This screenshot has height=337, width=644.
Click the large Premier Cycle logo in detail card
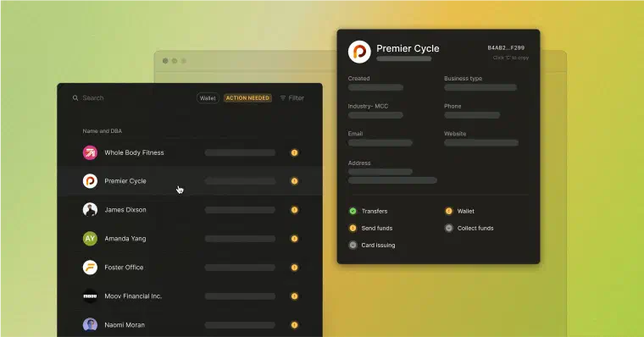click(359, 52)
